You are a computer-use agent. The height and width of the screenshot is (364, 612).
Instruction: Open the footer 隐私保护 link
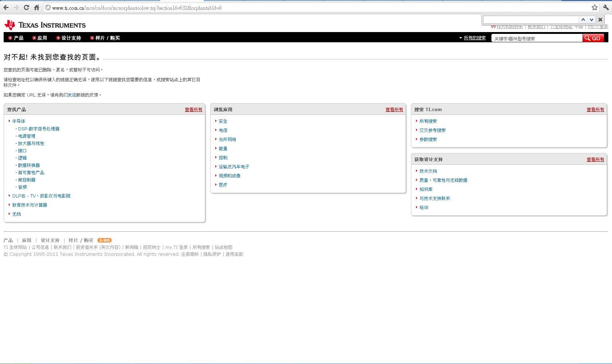coord(212,254)
